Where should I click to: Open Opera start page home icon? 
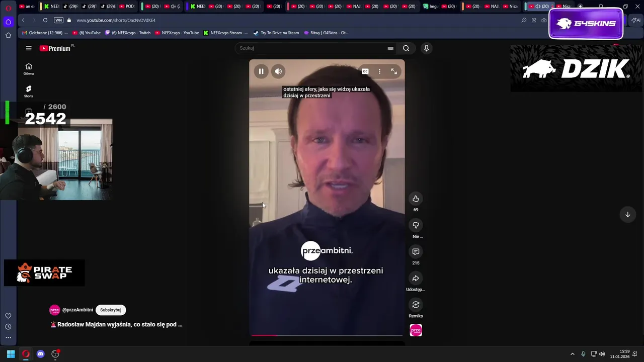pyautogui.click(x=8, y=22)
